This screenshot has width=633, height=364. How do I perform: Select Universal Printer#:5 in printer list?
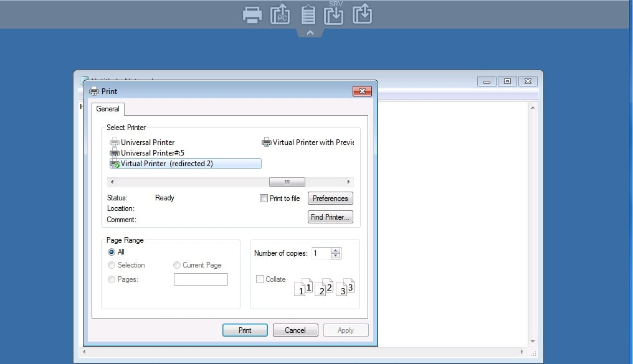point(151,153)
